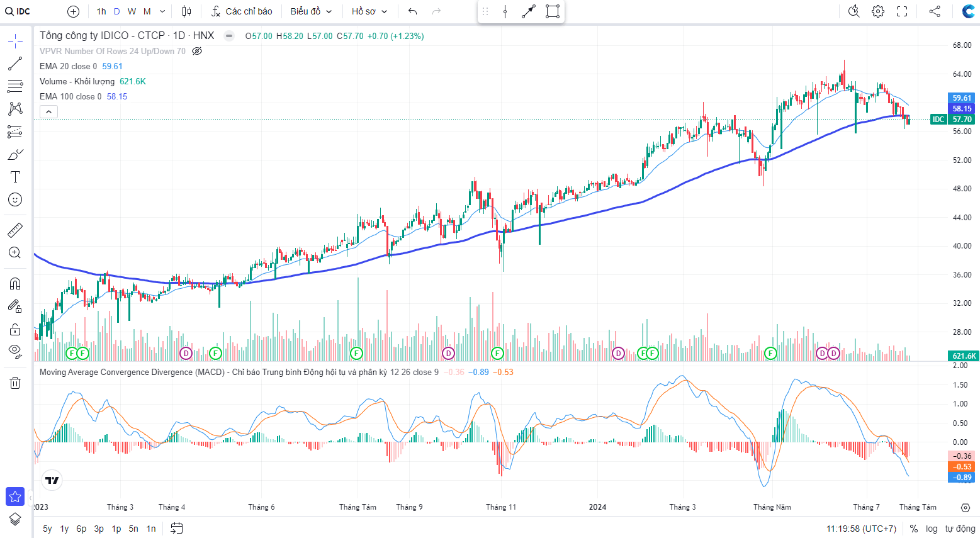Share the chart with the share icon

coord(935,11)
